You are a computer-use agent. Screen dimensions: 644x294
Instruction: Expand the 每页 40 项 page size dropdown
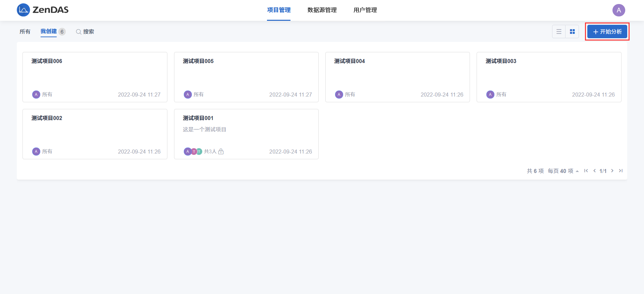[x=563, y=171]
